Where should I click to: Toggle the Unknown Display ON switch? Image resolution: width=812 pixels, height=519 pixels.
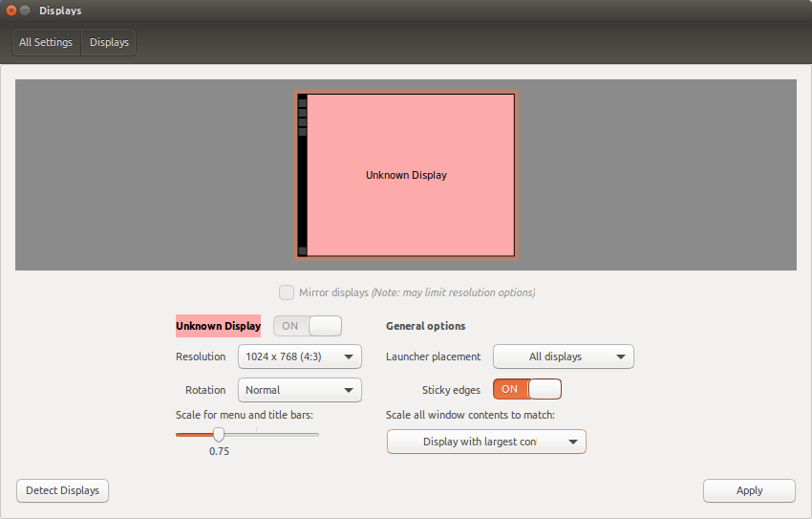coord(308,326)
